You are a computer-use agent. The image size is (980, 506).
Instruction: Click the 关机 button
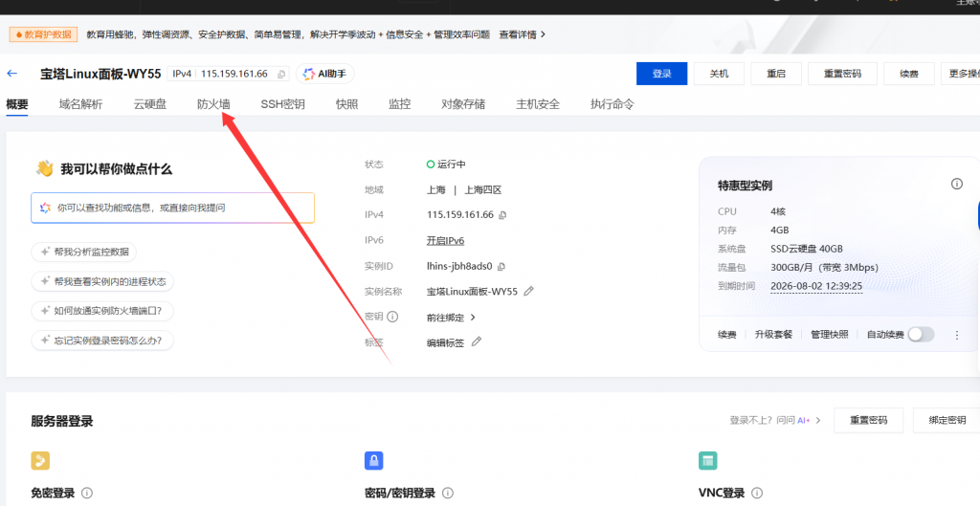(x=719, y=74)
